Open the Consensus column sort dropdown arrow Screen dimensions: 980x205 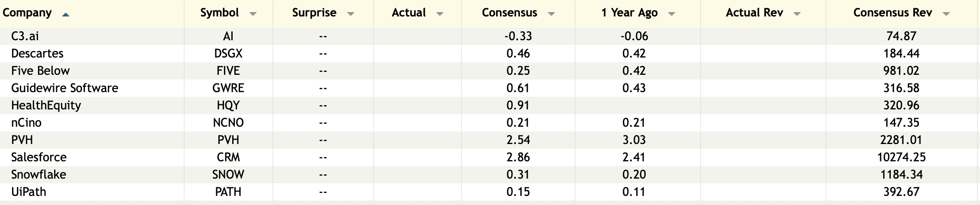coord(551,14)
